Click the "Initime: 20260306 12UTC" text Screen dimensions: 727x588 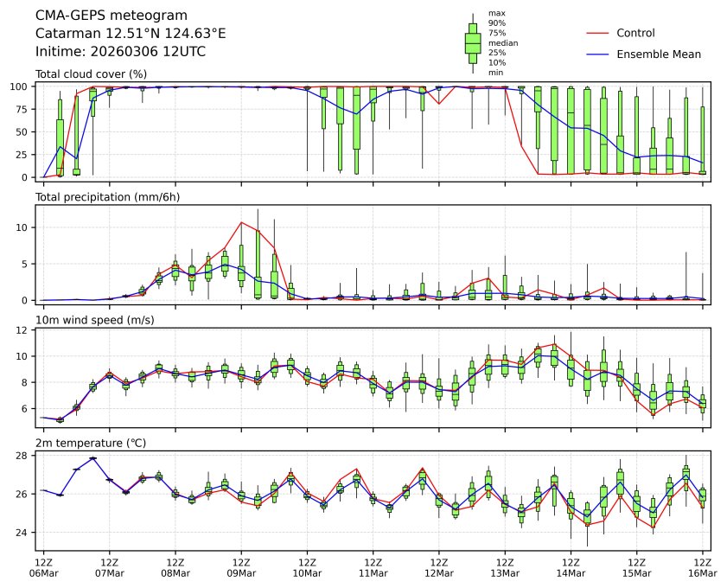coord(120,52)
